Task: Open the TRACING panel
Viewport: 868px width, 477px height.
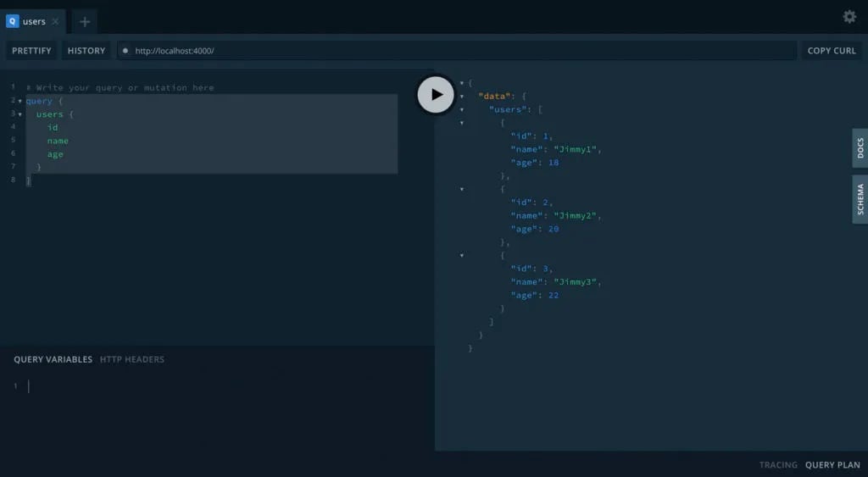Action: pos(778,465)
